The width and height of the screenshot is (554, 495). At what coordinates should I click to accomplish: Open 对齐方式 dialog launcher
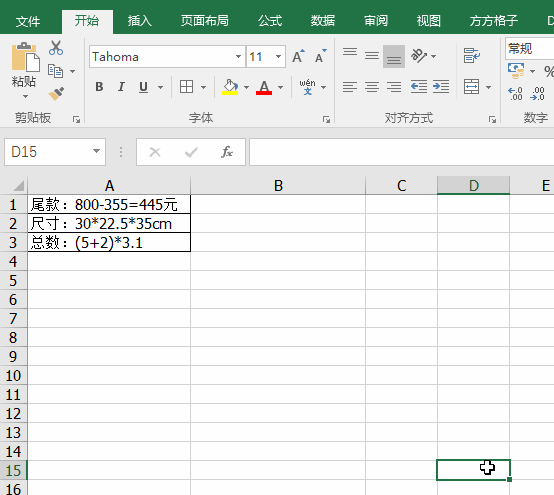pos(493,120)
